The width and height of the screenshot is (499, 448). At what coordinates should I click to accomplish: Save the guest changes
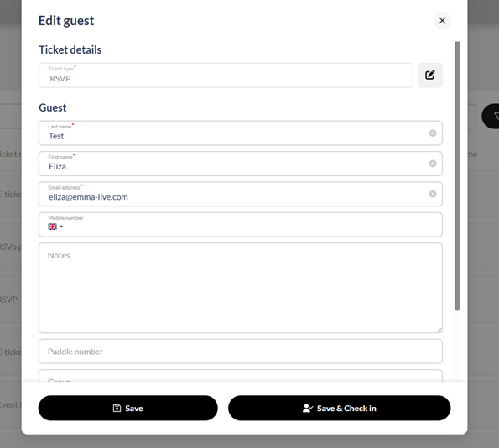128,409
